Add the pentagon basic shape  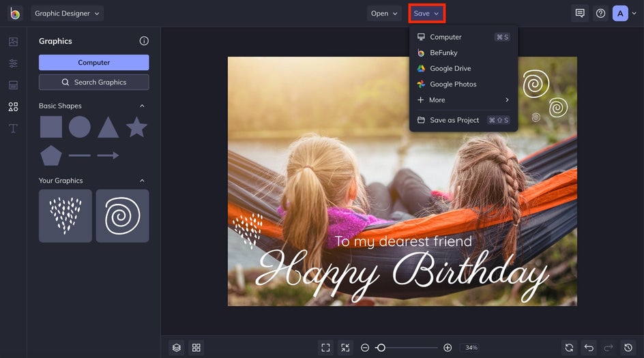(51, 155)
